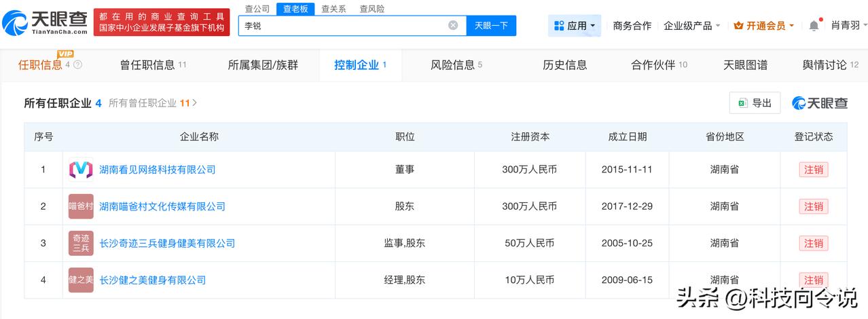This screenshot has height=319, width=868.
Task: Click the 导出 Excel export button
Action: click(755, 103)
